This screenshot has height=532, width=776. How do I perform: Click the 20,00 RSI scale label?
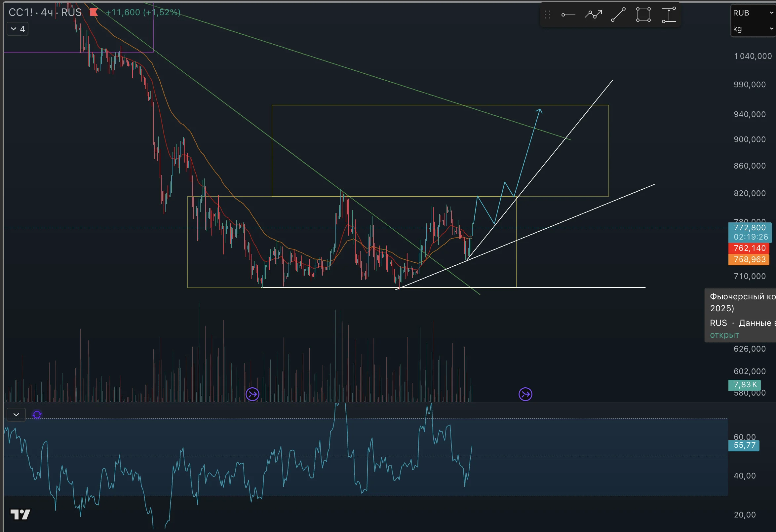(745, 514)
